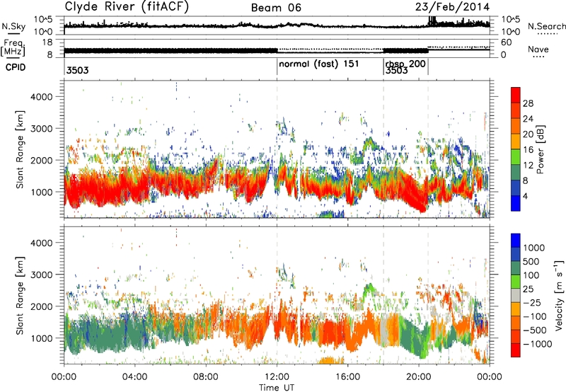Click the frequency '18' axis tick
Image resolution: width=566 pixels, height=392 pixels.
(x=47, y=42)
